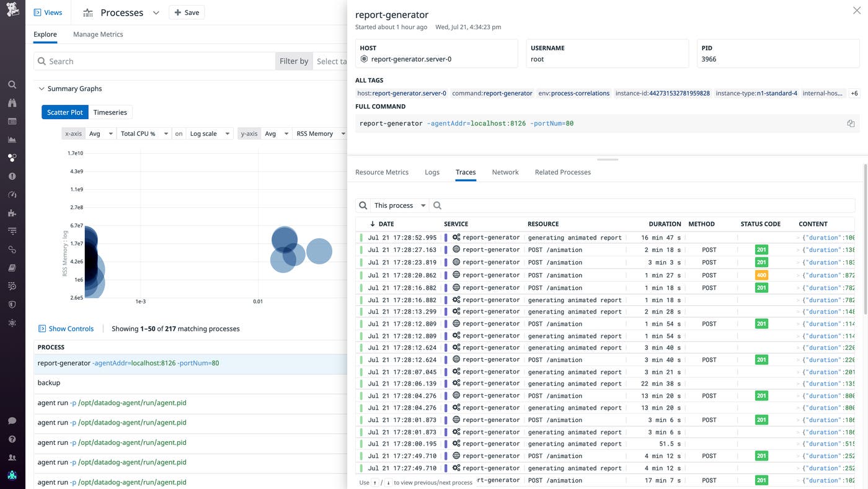
Task: Open x-axis Total CPU % dropdown
Action: point(144,133)
